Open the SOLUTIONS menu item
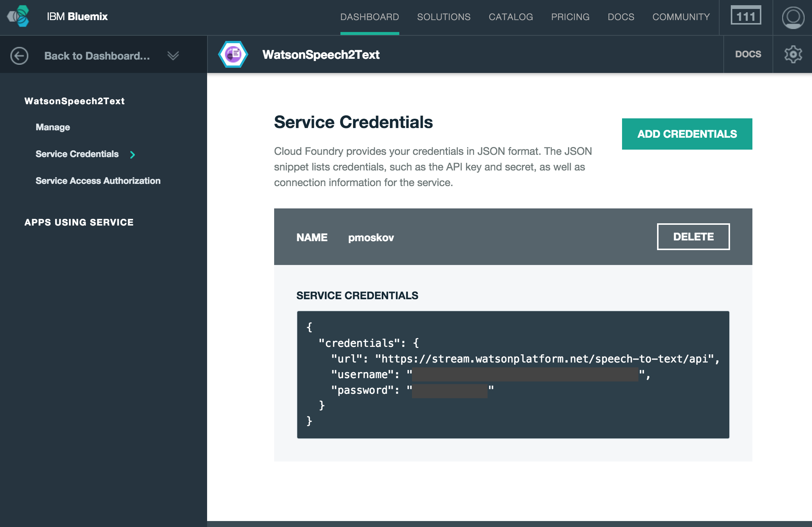This screenshot has width=812, height=527. coord(444,17)
